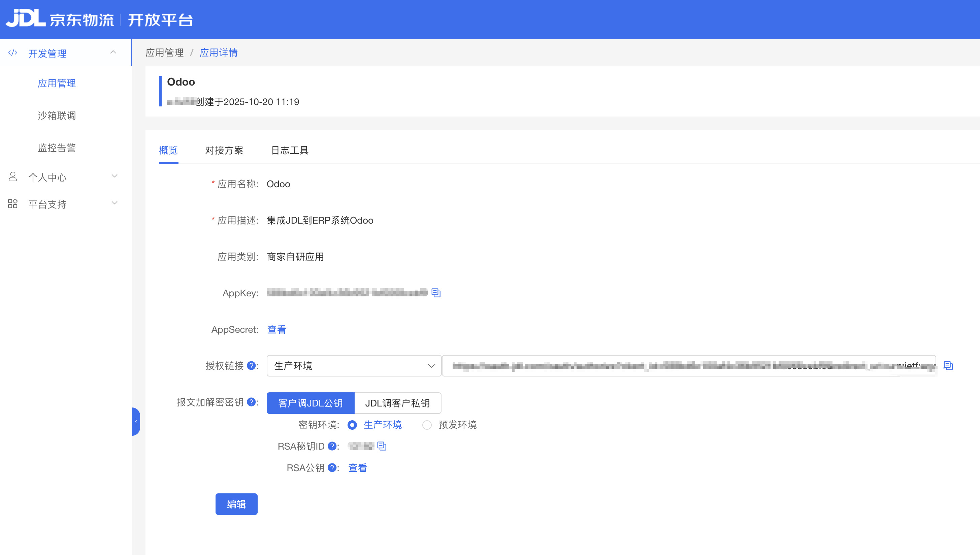Copy the authorization link URL
The image size is (980, 555).
click(948, 365)
